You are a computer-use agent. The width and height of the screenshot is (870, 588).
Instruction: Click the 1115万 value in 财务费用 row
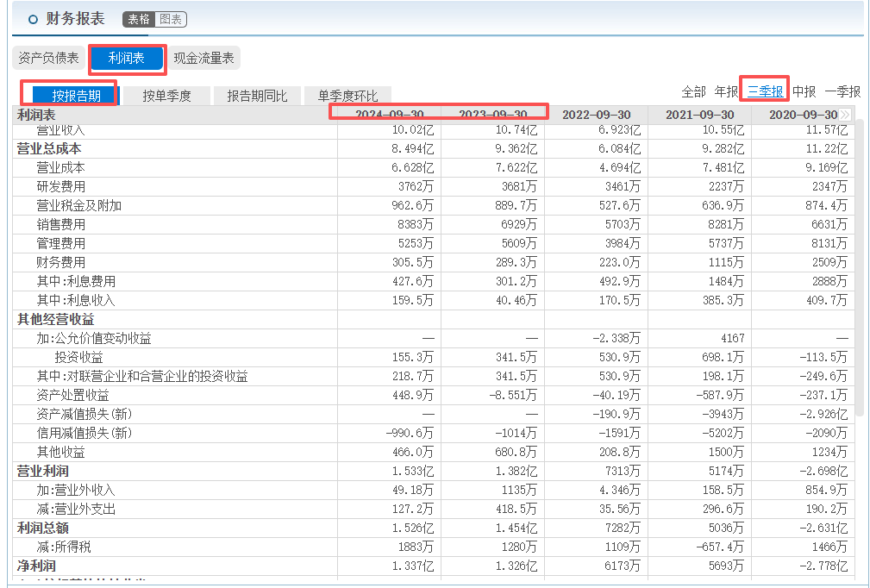tap(726, 262)
